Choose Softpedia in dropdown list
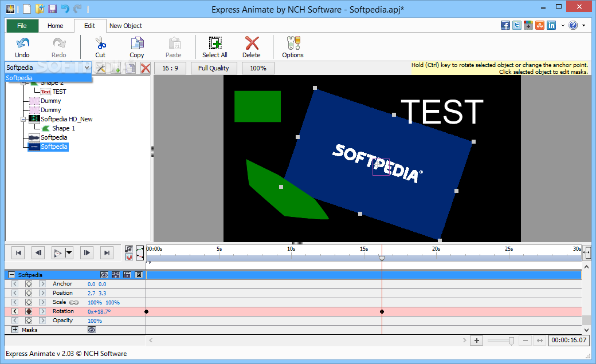Screen dimensions: 596x364 click(x=48, y=78)
